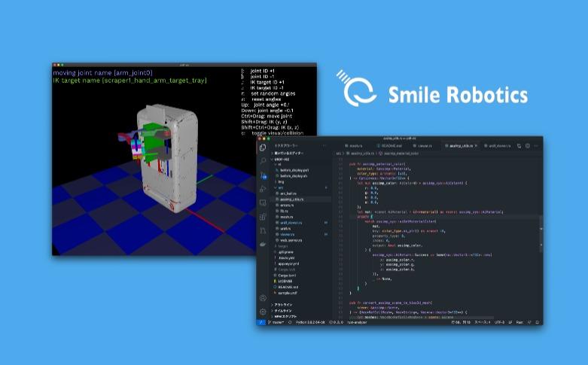Click the Python 3.8.2 64-bit interpreter selector
The height and width of the screenshot is (365, 588).
[310, 322]
